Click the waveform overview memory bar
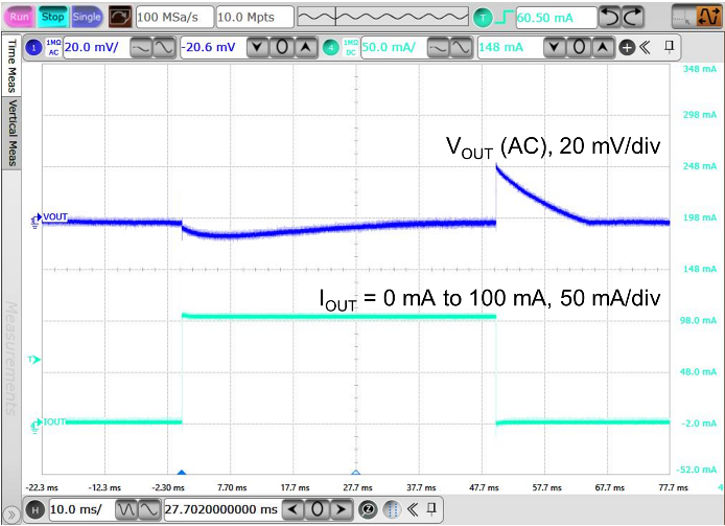The image size is (725, 526). tap(383, 17)
